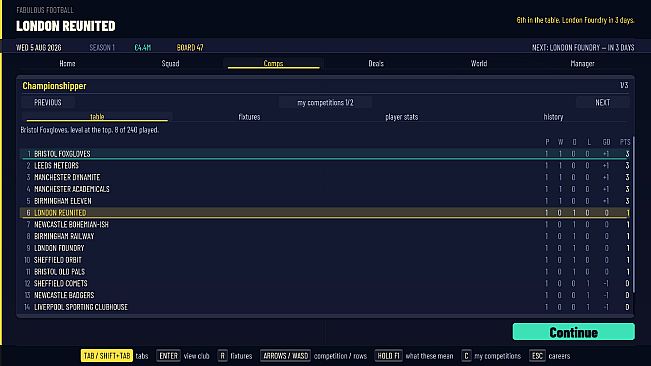Click the GD column header

click(x=606, y=142)
